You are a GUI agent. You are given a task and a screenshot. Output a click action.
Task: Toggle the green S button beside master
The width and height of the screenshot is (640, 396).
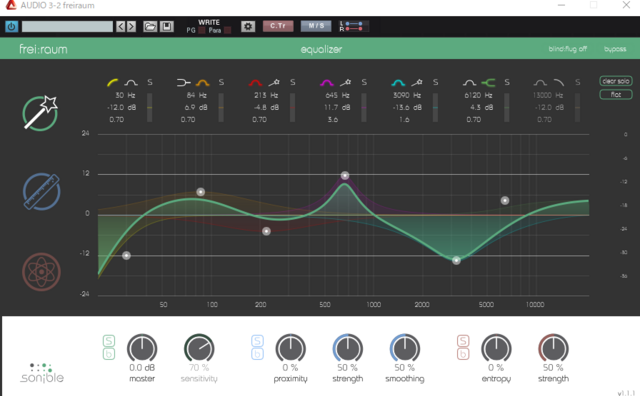[x=109, y=341]
